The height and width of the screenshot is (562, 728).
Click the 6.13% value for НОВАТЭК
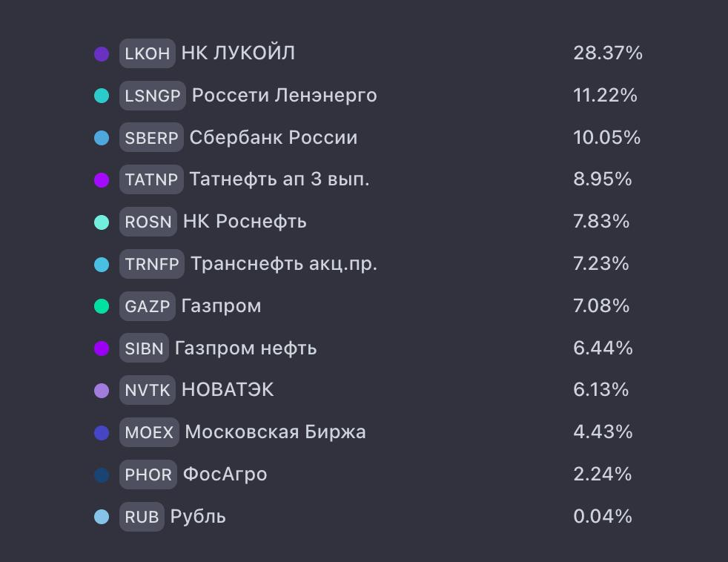600,390
